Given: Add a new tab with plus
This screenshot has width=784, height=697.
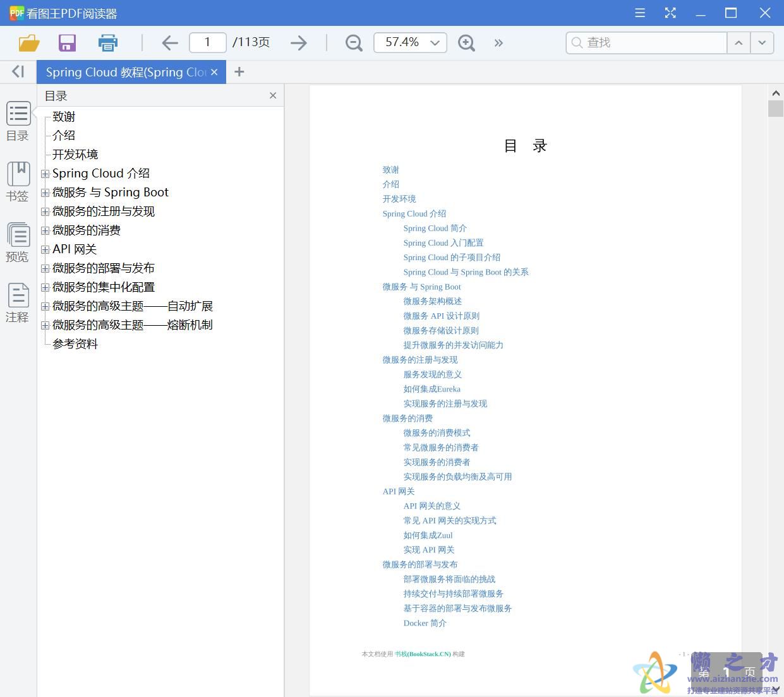Looking at the screenshot, I should (239, 72).
